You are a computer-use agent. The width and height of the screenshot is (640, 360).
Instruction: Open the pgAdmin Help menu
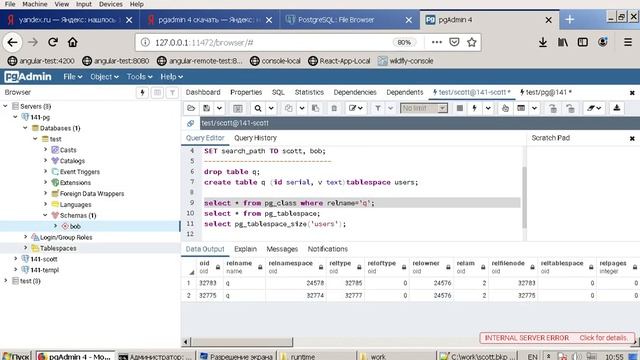(x=171, y=77)
